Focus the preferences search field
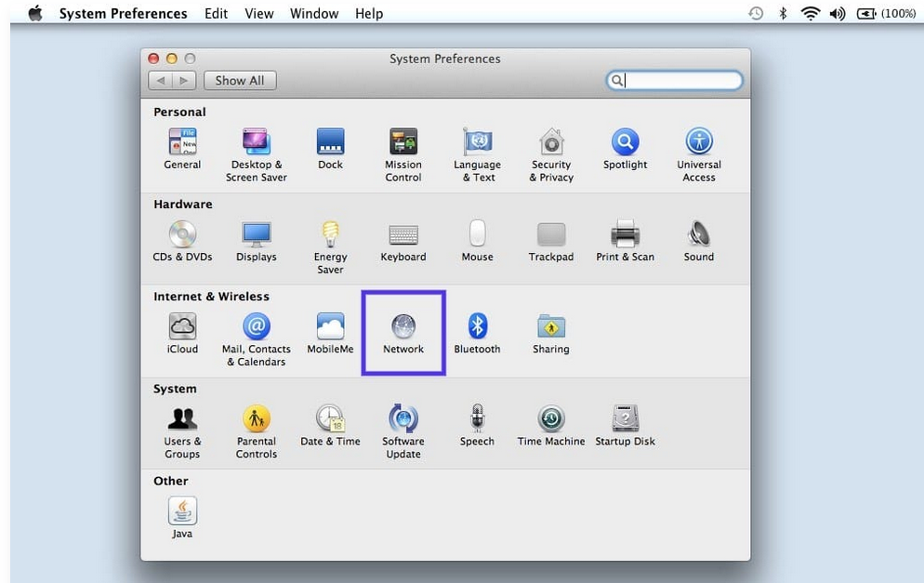924x583 pixels. [674, 80]
